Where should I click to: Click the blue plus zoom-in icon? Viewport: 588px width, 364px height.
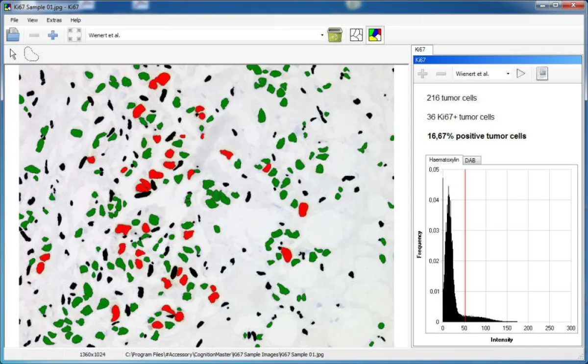[52, 35]
